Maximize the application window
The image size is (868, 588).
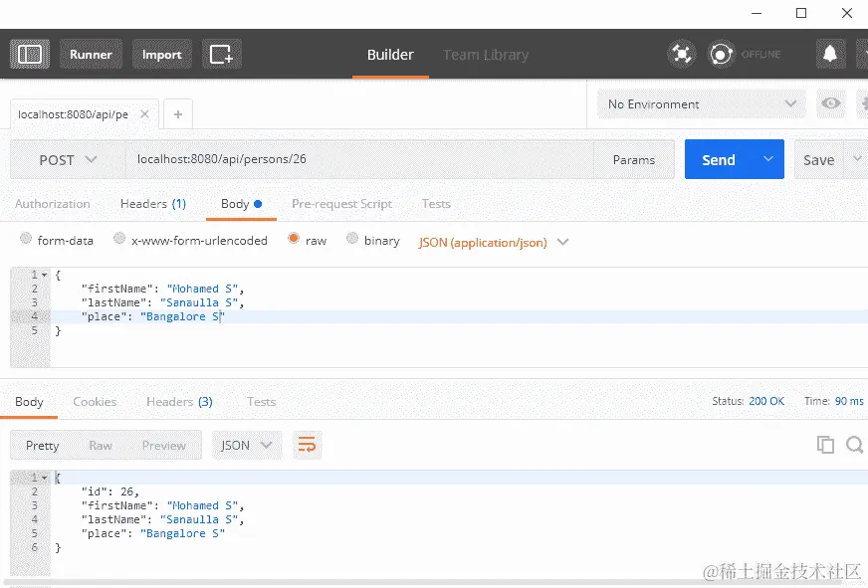(801, 13)
